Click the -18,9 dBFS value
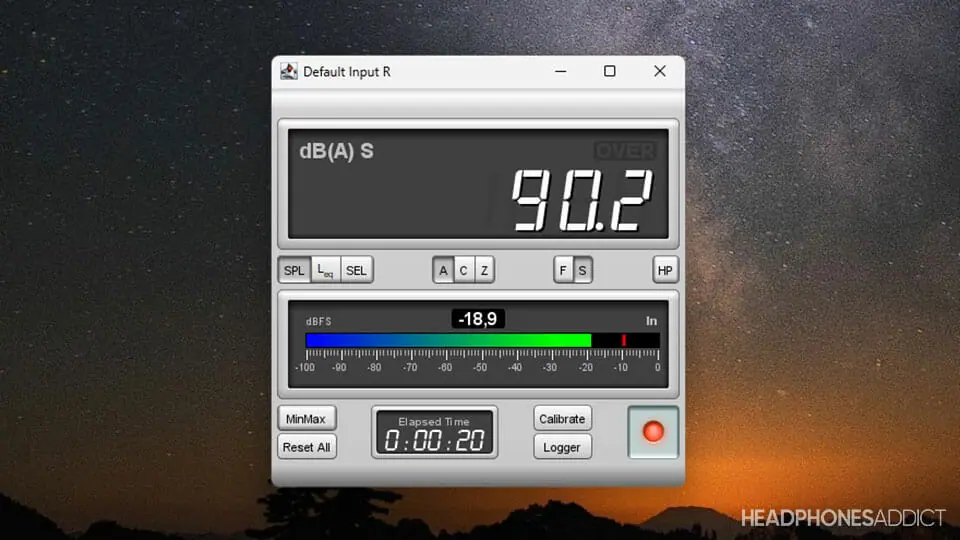960x540 pixels. [x=478, y=319]
